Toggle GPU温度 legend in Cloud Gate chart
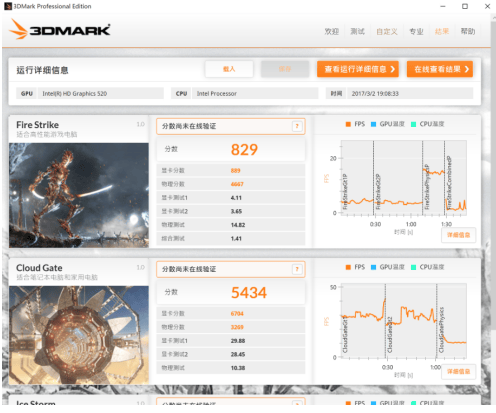The height and width of the screenshot is (413, 496). (388, 267)
